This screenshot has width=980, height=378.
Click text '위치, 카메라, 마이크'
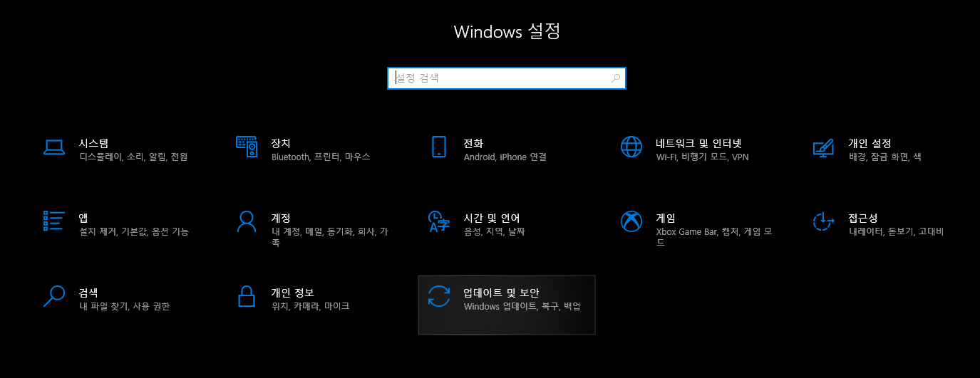pos(311,306)
